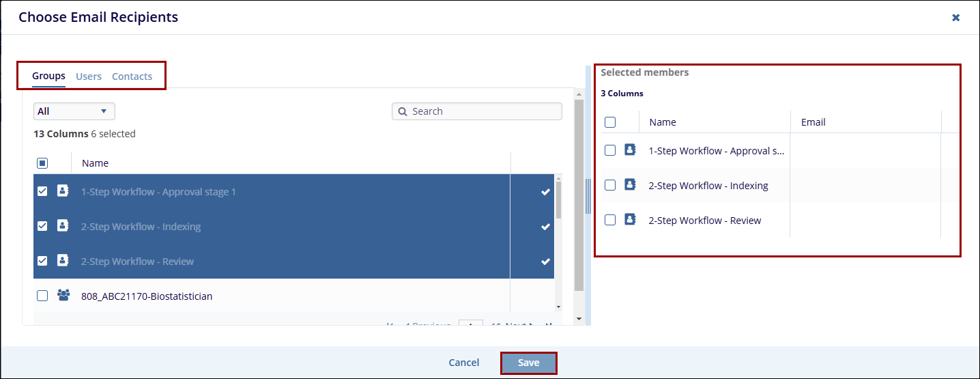Screen dimensions: 980x379
Task: Uncheck 2-Step Workflow - Review in groups list
Action: [42, 261]
